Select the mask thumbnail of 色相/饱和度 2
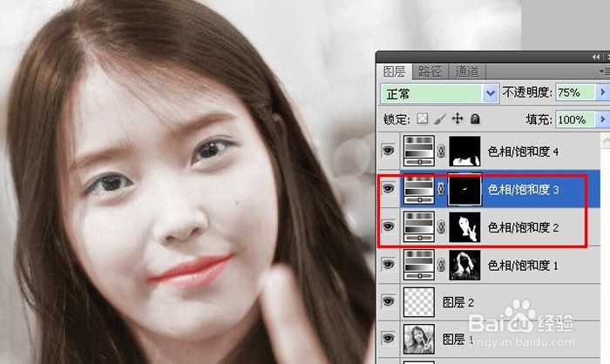 pos(464,226)
